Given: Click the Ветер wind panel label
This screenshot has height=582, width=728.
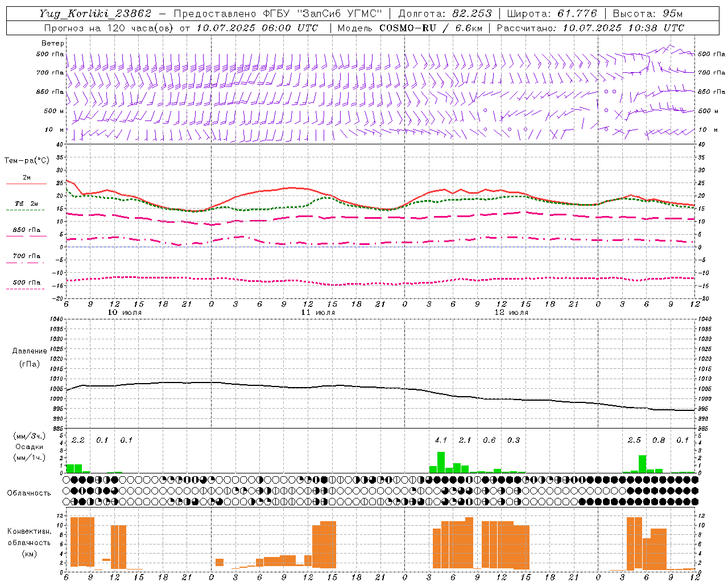Looking at the screenshot, I should pos(53,43).
